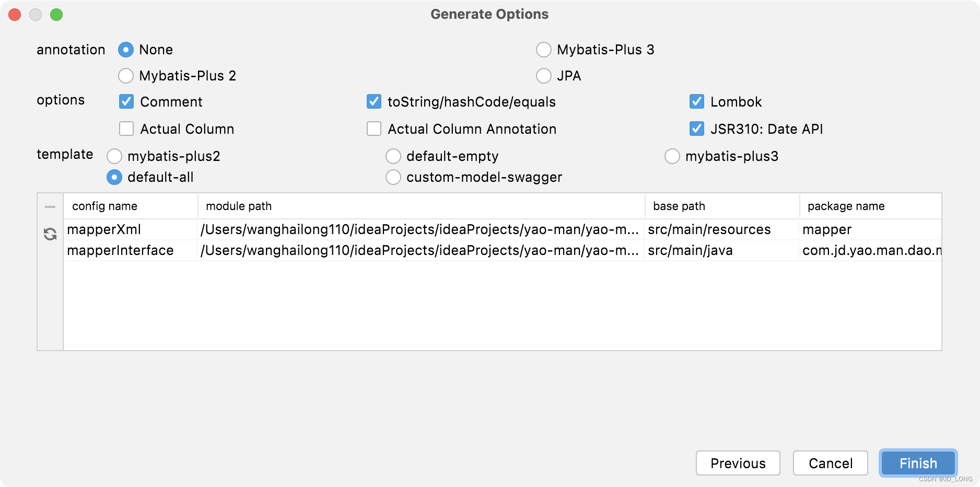Select Mybatis-Plus 2 annotation

coord(126,76)
